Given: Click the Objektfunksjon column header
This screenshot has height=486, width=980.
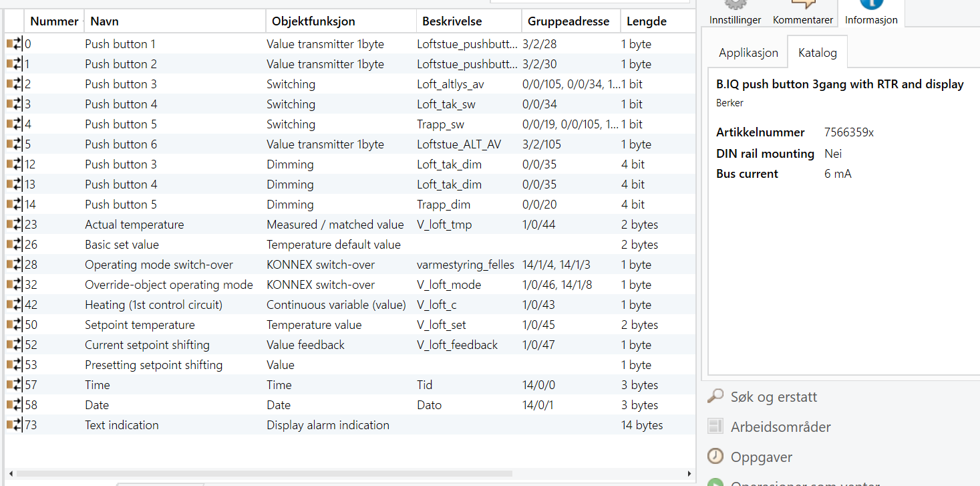Looking at the screenshot, I should pos(313,21).
